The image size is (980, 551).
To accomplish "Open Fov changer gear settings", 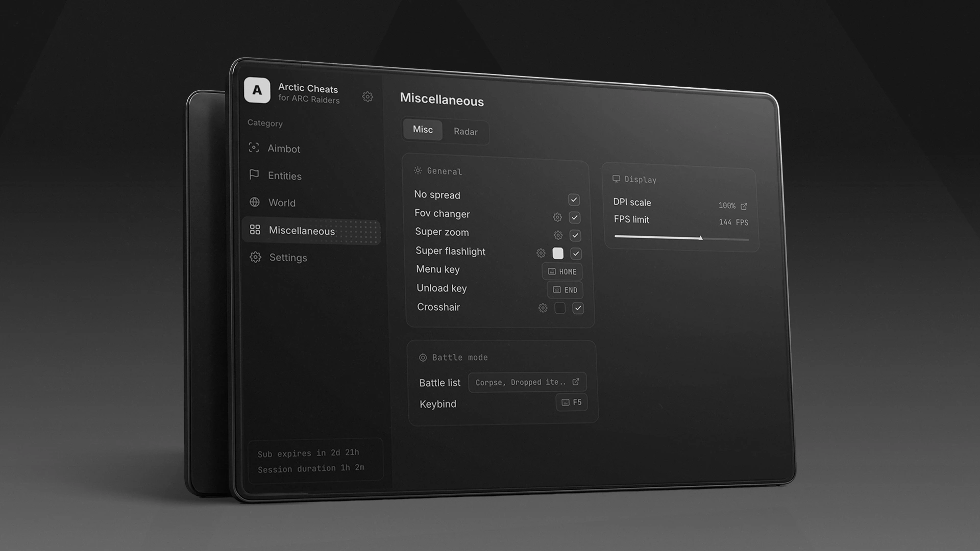I will 557,217.
